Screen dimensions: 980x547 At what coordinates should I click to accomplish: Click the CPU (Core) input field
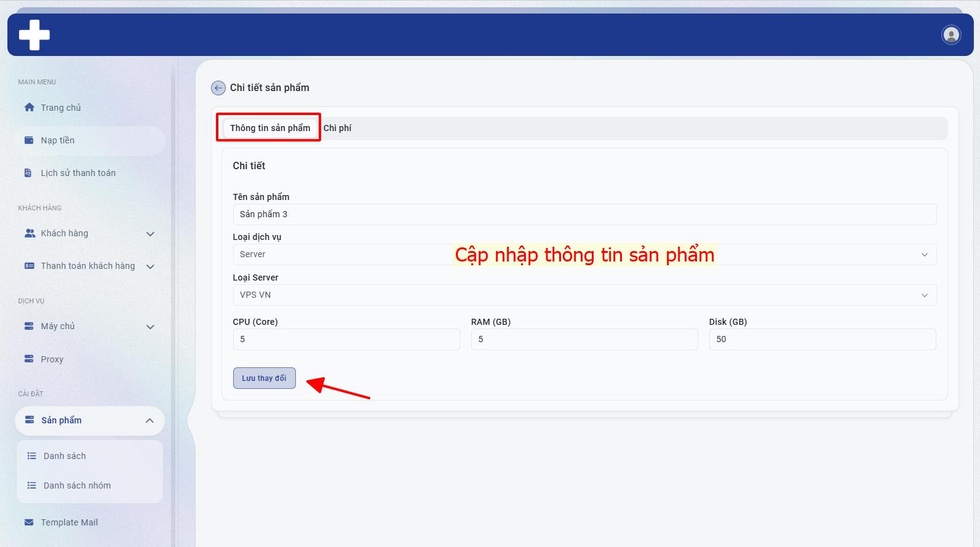346,339
